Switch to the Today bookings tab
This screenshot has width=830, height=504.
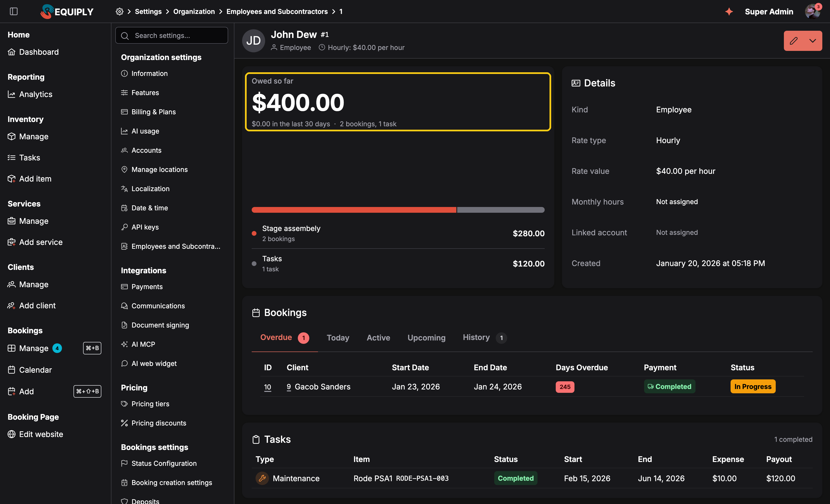(338, 337)
